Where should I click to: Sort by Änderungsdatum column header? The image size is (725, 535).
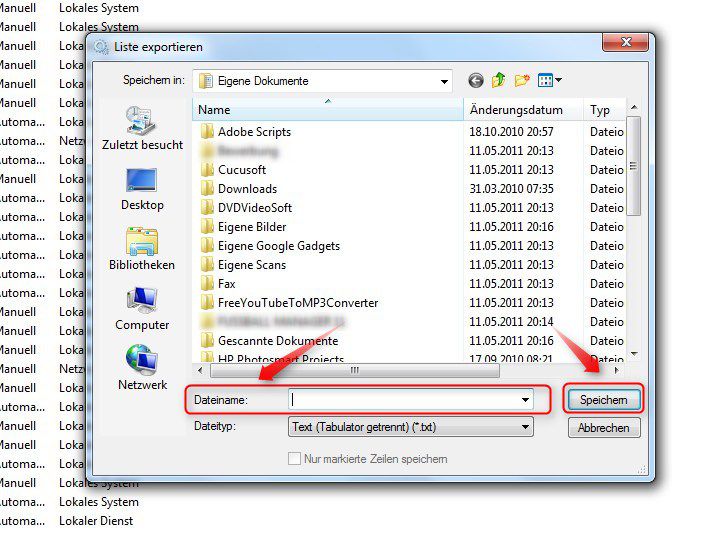523,110
